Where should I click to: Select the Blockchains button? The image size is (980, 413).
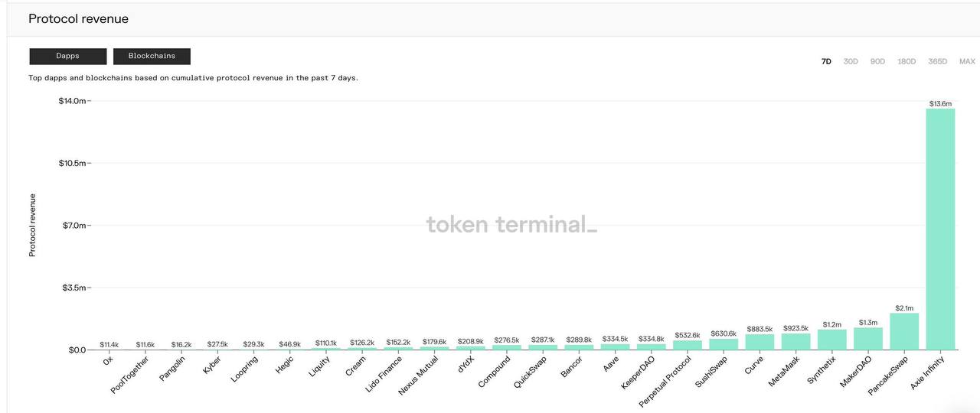tap(152, 57)
